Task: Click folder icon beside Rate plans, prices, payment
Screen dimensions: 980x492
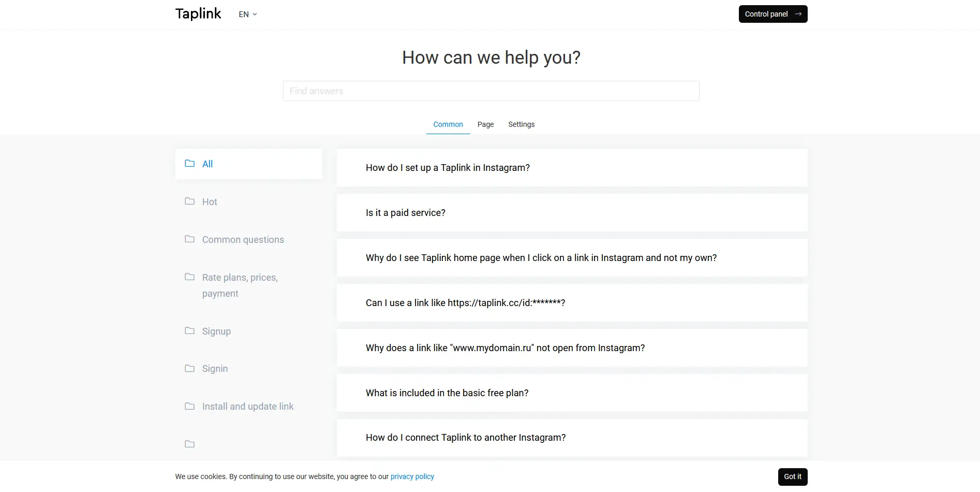Action: coord(190,277)
